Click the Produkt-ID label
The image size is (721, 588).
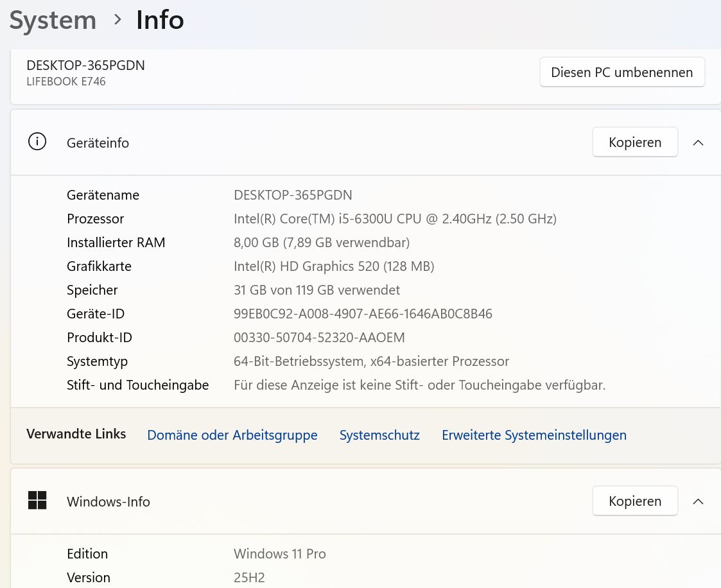coord(100,338)
